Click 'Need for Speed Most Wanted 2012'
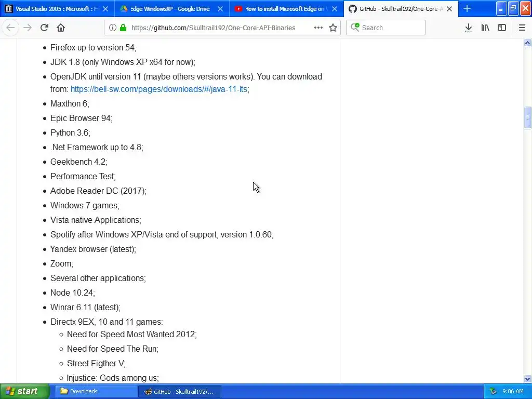This screenshot has height=399, width=532. [x=131, y=335]
